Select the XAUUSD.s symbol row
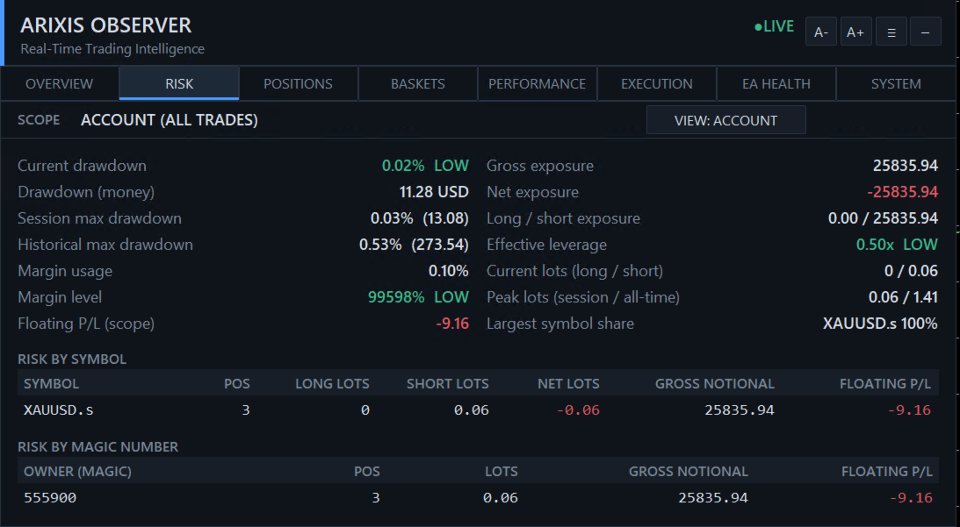The height and width of the screenshot is (527, 960). pos(478,410)
